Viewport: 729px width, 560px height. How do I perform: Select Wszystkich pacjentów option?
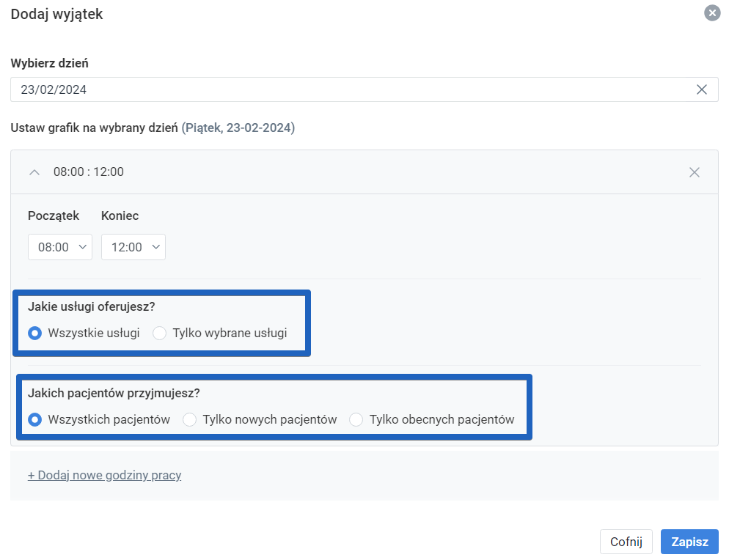34,419
